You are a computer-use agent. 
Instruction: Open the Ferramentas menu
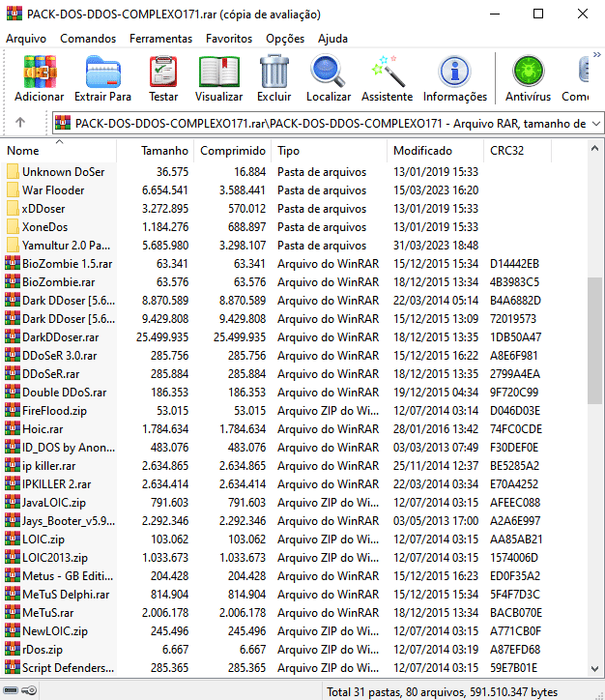(160, 39)
